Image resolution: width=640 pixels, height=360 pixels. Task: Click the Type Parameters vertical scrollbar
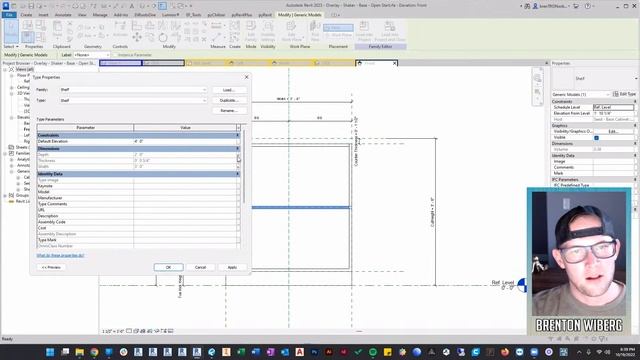tap(244, 167)
